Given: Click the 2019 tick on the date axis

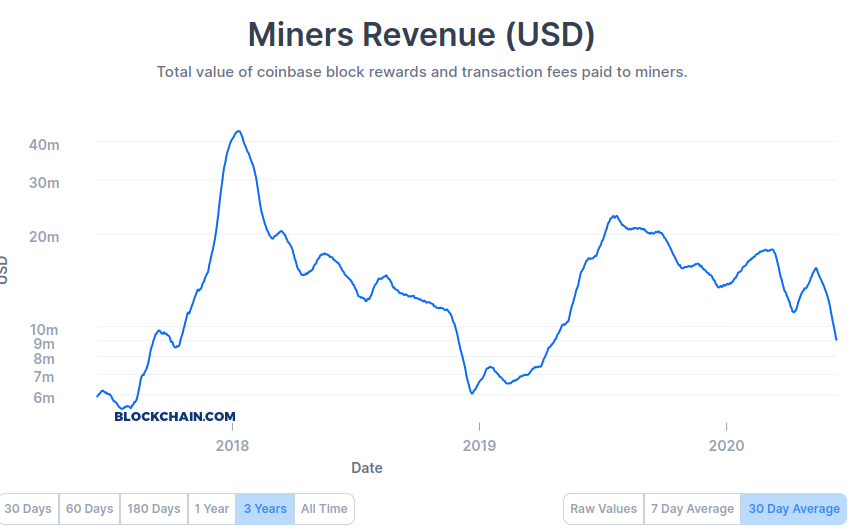Looking at the screenshot, I should tap(479, 445).
